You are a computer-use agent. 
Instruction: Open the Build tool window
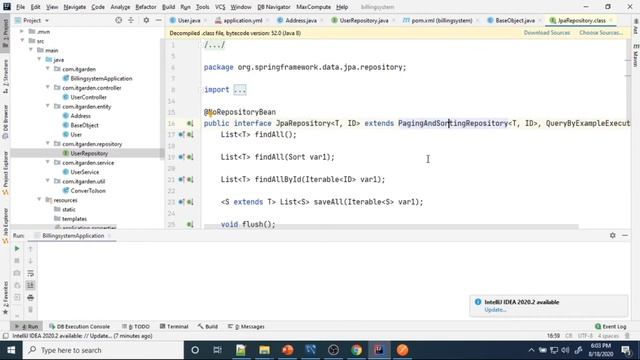tap(208, 327)
